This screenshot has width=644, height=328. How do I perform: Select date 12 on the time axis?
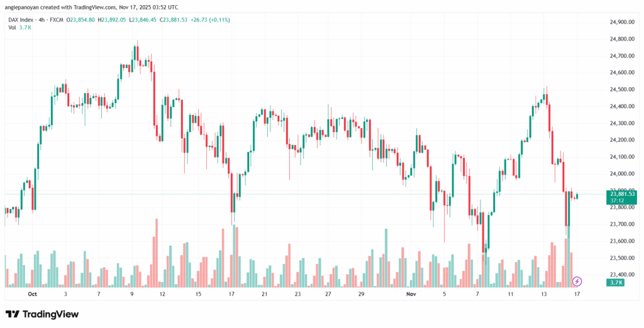(x=162, y=294)
